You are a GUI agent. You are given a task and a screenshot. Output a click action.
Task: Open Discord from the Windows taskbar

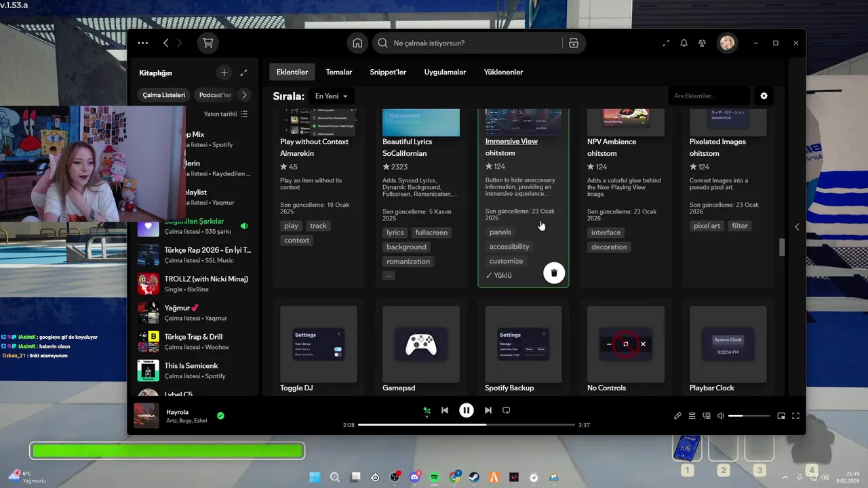pyautogui.click(x=415, y=477)
